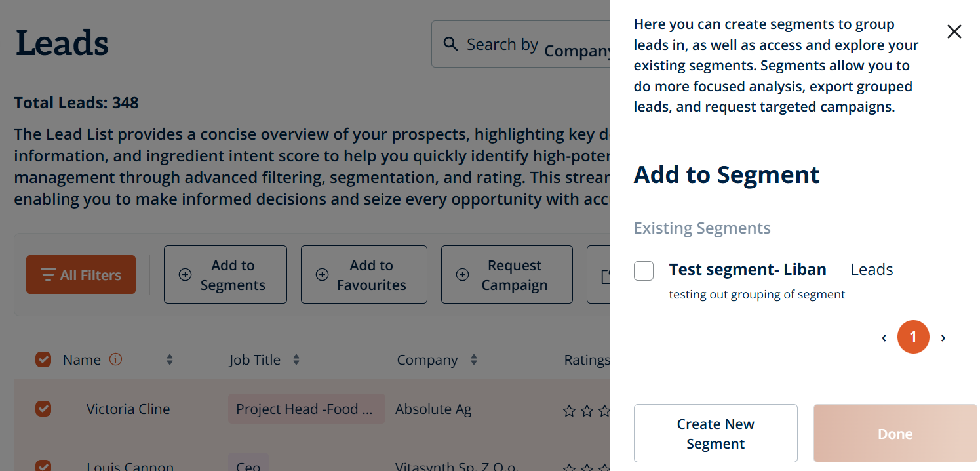Check the Test segment- Liban checkbox
Screen dimensions: 980x471
pos(644,270)
